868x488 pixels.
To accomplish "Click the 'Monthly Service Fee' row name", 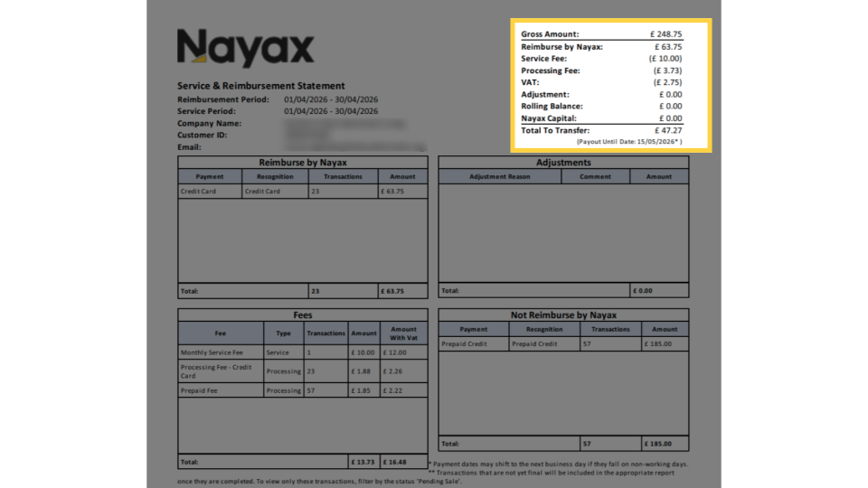I will (212, 352).
